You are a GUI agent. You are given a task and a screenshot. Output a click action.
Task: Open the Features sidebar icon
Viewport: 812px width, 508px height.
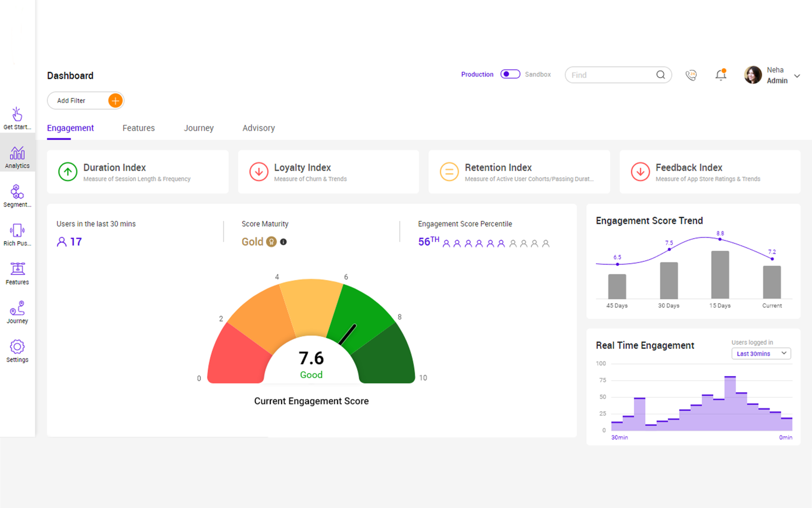(17, 274)
